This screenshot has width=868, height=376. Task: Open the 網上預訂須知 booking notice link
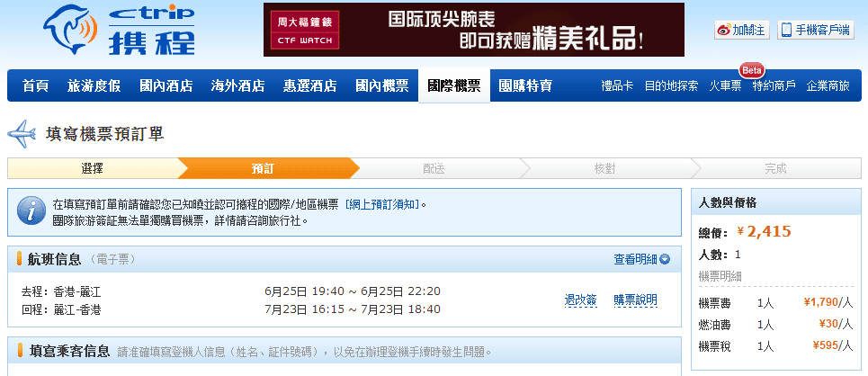(x=382, y=204)
